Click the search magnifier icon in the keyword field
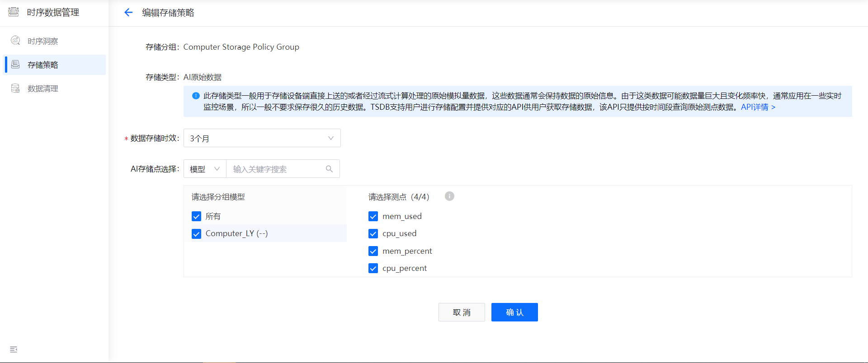This screenshot has height=363, width=868. [329, 169]
